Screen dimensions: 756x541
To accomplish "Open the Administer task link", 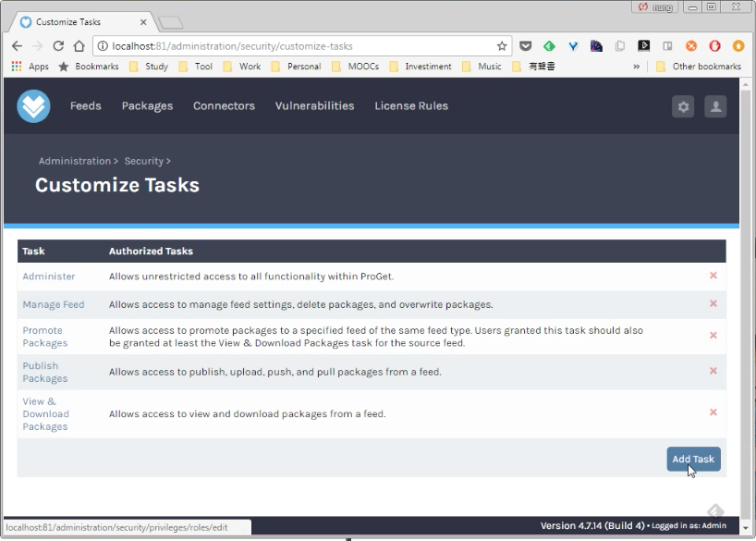I will (49, 277).
